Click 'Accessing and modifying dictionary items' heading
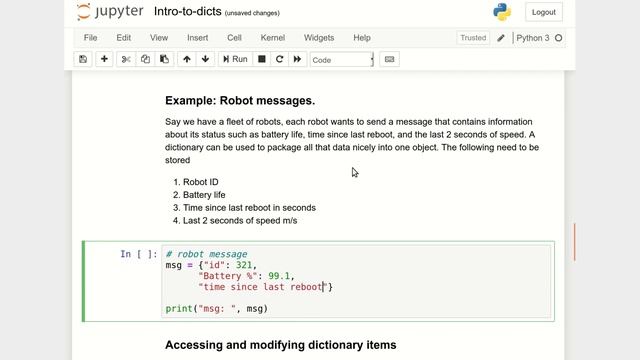 [x=281, y=345]
